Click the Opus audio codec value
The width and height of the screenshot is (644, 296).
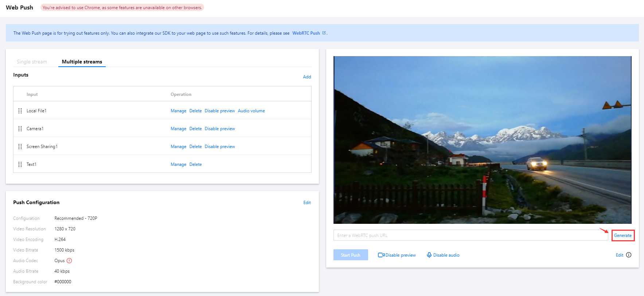tap(59, 261)
